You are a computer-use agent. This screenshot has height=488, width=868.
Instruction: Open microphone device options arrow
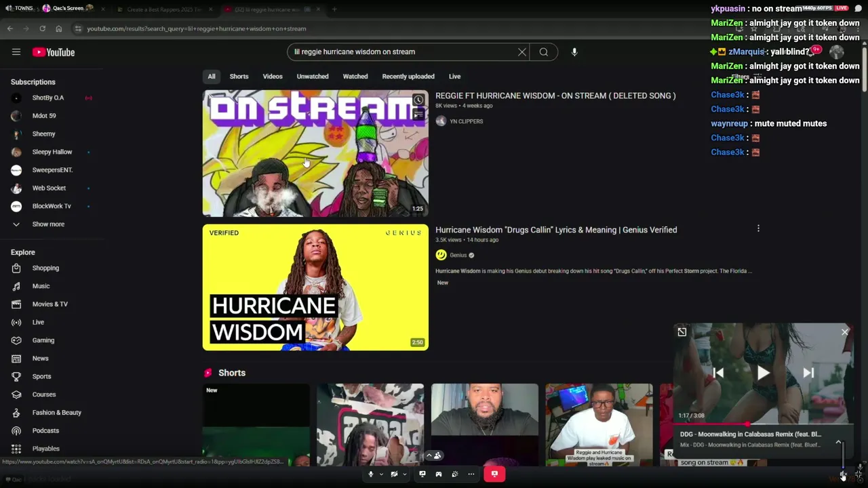[x=381, y=474]
